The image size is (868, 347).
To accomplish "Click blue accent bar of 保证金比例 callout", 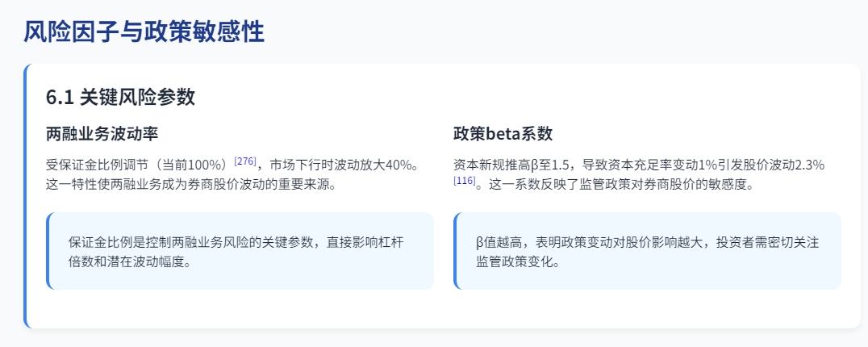I will pos(48,251).
